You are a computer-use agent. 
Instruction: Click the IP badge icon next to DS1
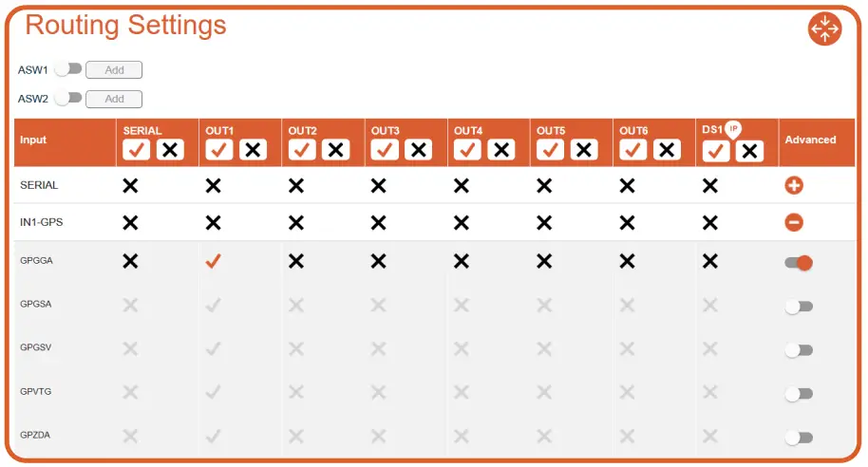click(733, 129)
